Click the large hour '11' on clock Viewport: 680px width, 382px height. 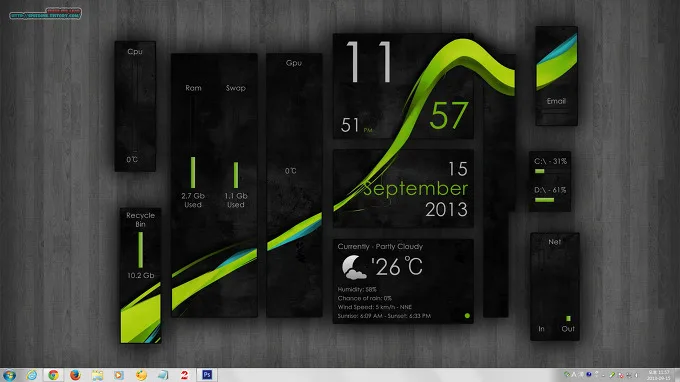tap(369, 61)
